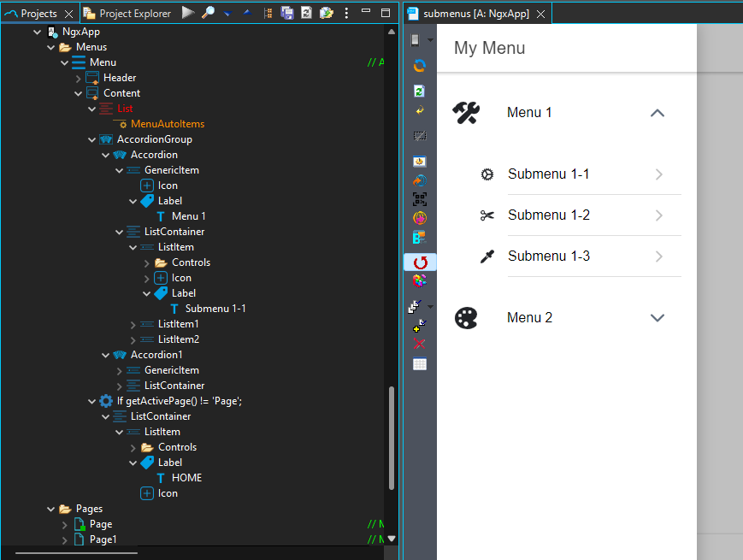Click the red X delete icon in the viewer toolbar
Viewport: 743px width, 560px height.
coord(419,344)
